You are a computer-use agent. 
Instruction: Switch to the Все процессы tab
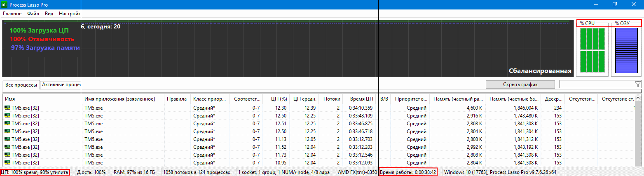(21, 85)
